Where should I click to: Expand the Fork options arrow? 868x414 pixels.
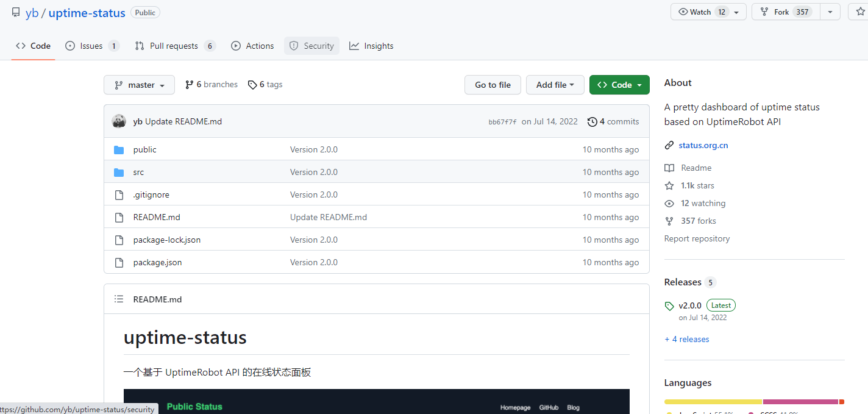(x=830, y=12)
